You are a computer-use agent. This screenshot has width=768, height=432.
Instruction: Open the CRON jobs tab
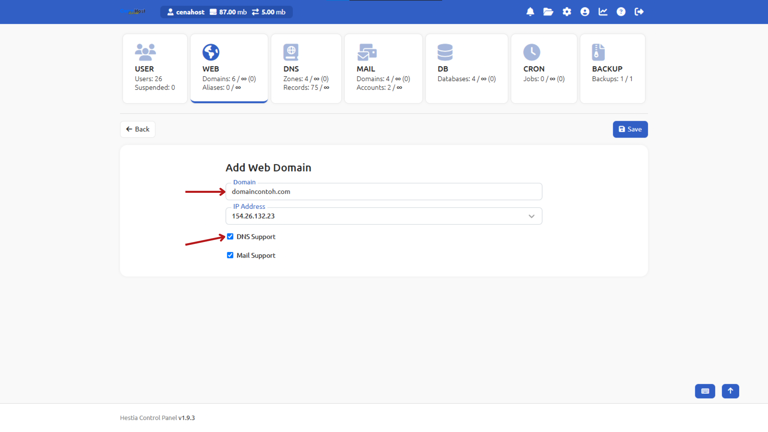coord(544,69)
